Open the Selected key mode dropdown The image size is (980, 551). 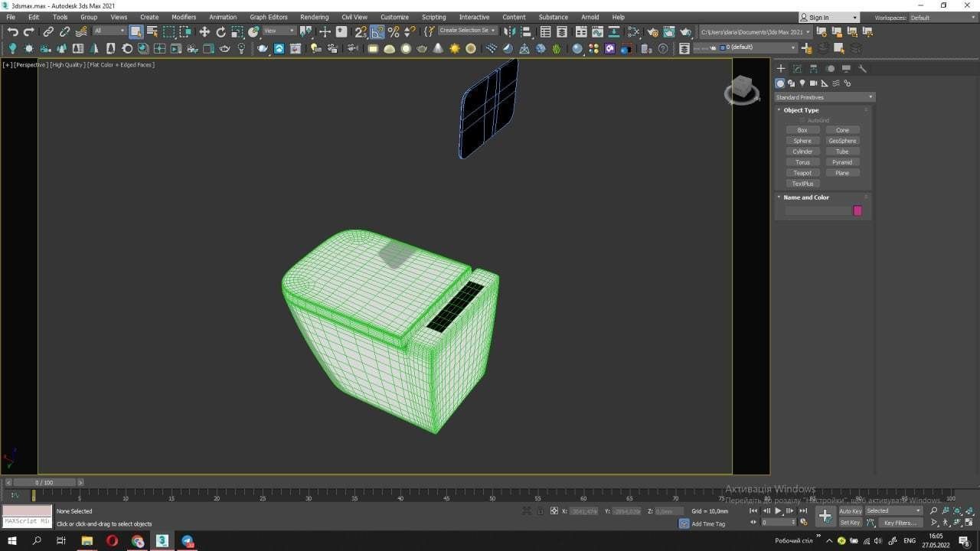point(894,510)
